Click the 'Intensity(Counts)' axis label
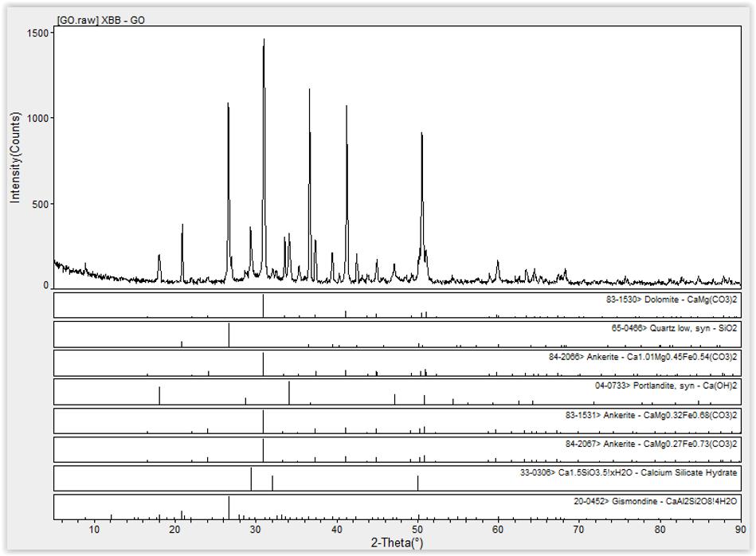Viewport: 756px width, 556px height. [x=16, y=157]
